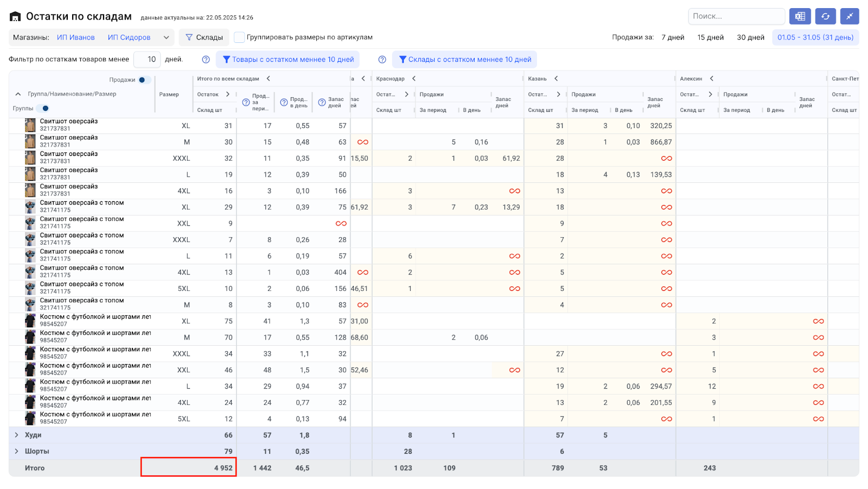Export table to Excel
This screenshot has width=868, height=489.
[800, 16]
